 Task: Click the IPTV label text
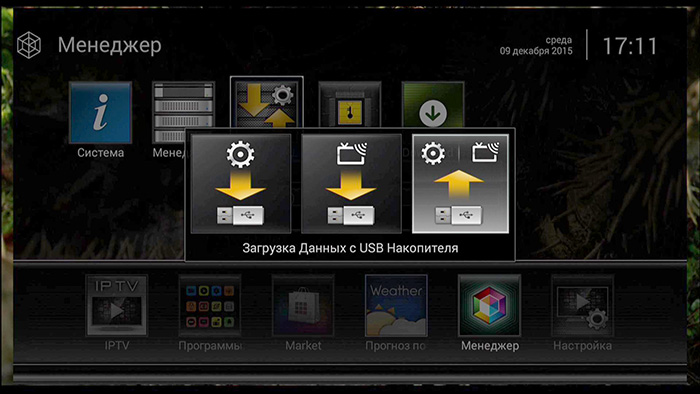pyautogui.click(x=117, y=346)
